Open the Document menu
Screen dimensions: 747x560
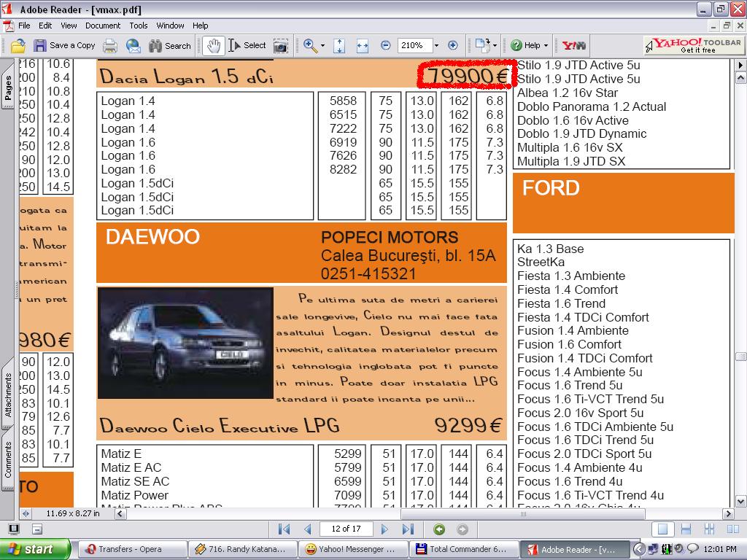(102, 26)
